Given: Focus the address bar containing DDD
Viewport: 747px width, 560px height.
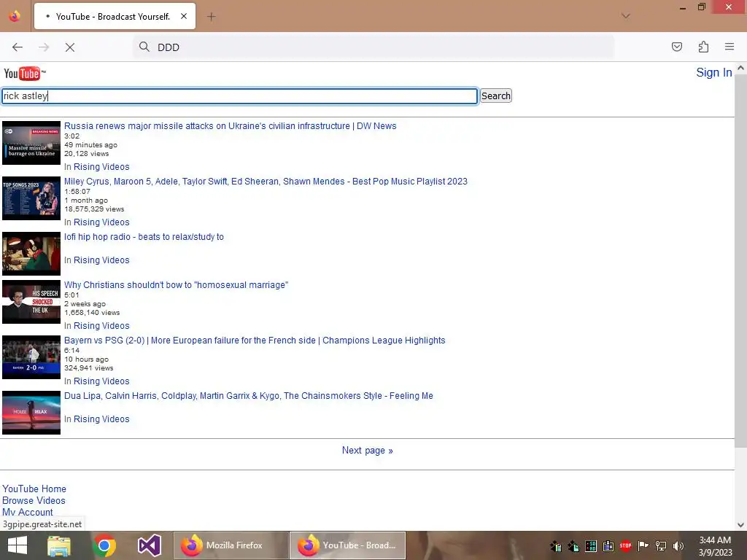Looking at the screenshot, I should pyautogui.click(x=373, y=47).
